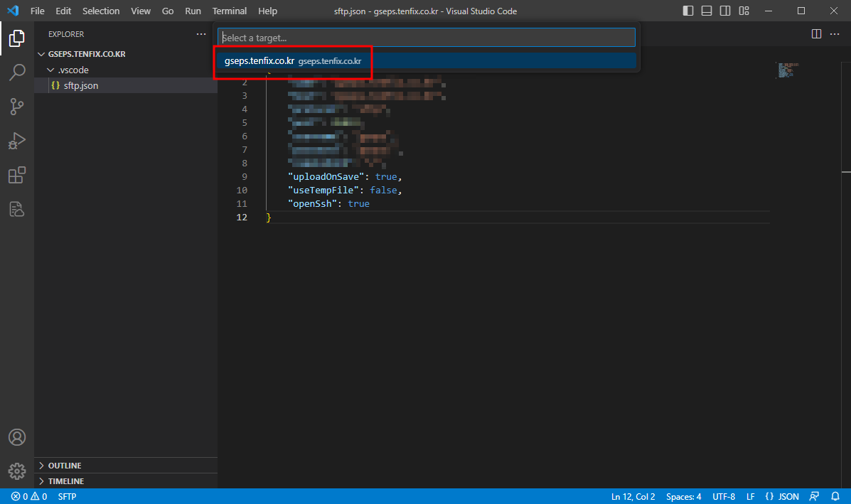Toggle Primary Side Bar layout icon
The height and width of the screenshot is (504, 851).
click(x=687, y=11)
